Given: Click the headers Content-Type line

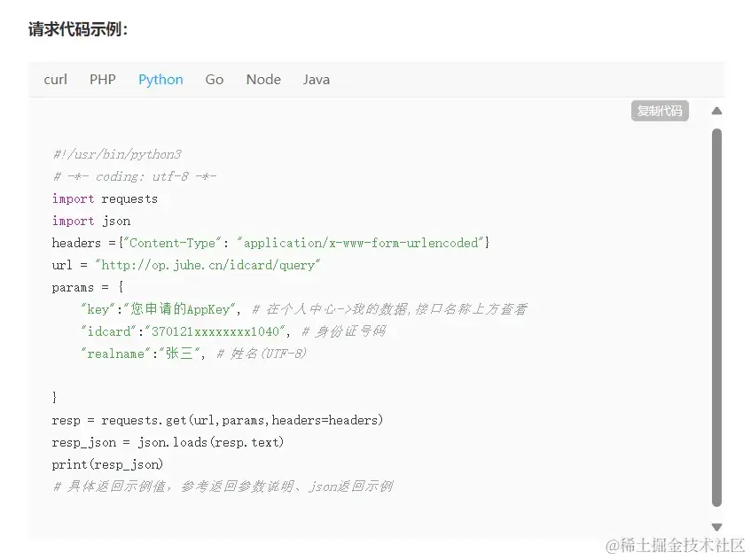Looking at the screenshot, I should 270,243.
